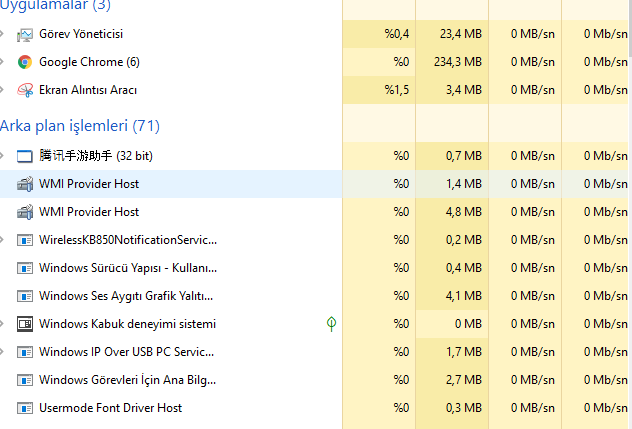Expand the Windows Kabuk deneyimi sistemi entry
Screen dimensions: 632x429
[x=2, y=324]
